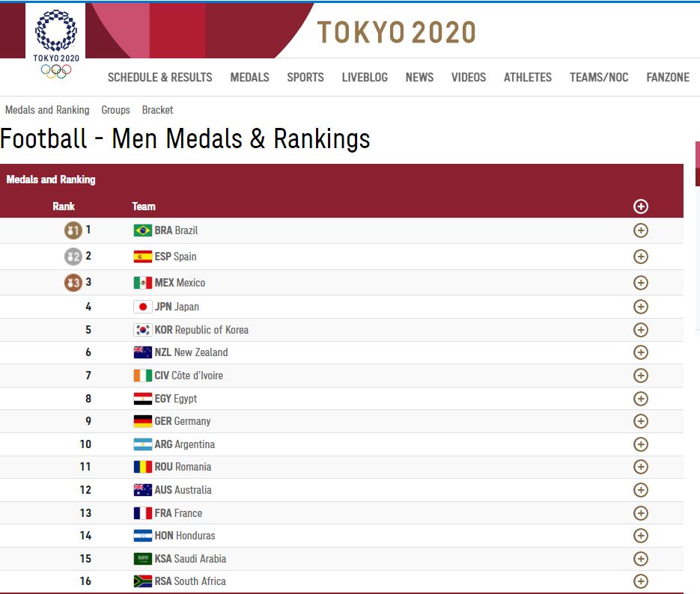This screenshot has height=594, width=700.
Task: Click the silver medal icon beside Spain
Action: (x=73, y=257)
